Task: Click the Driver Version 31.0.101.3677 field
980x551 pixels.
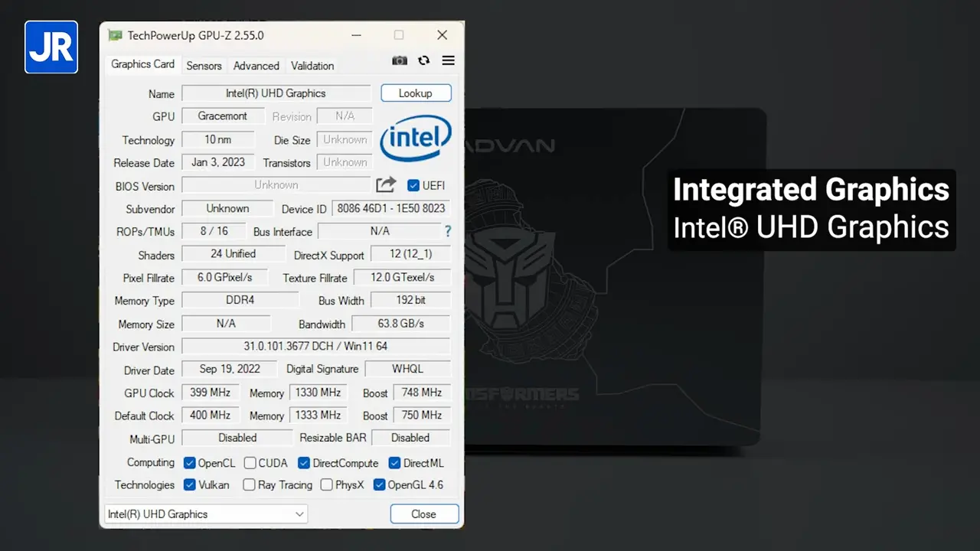Action: 315,346
